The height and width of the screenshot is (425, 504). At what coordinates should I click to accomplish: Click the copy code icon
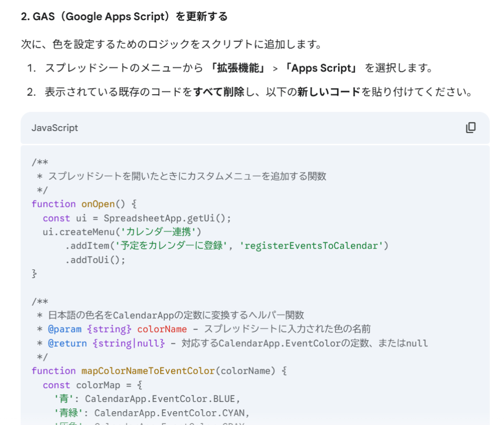pos(471,128)
